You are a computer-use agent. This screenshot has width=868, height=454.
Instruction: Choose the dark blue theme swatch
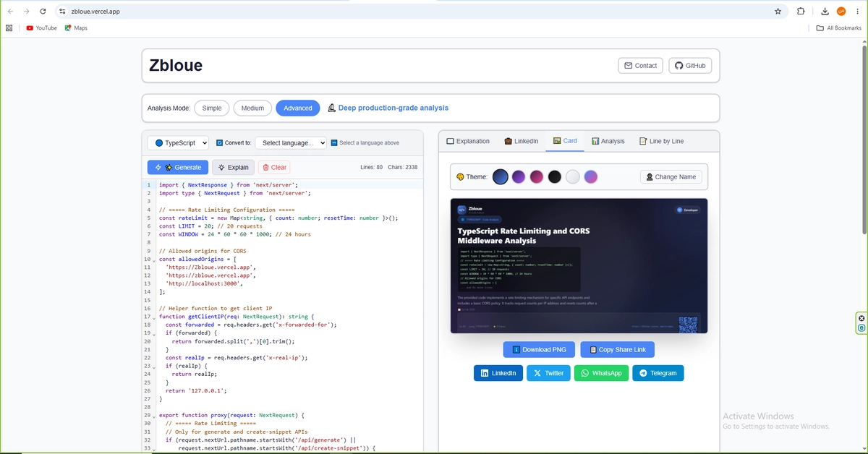(x=500, y=176)
